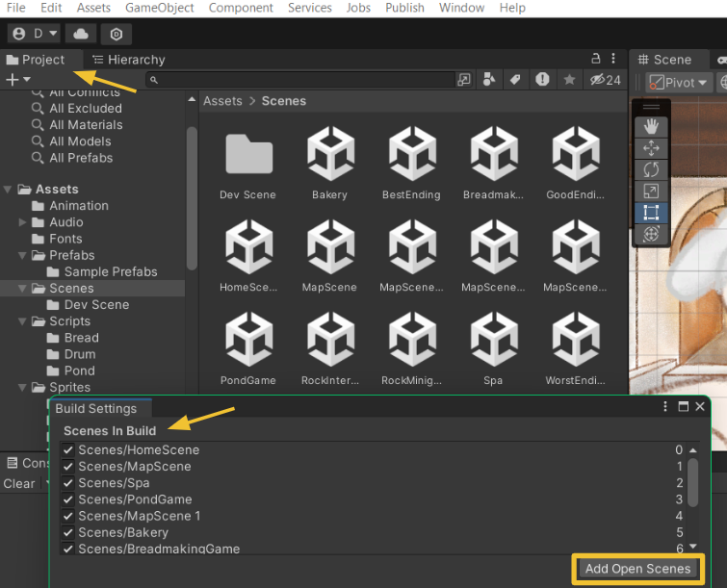Select the Scale tool
727x588 pixels.
click(x=651, y=191)
